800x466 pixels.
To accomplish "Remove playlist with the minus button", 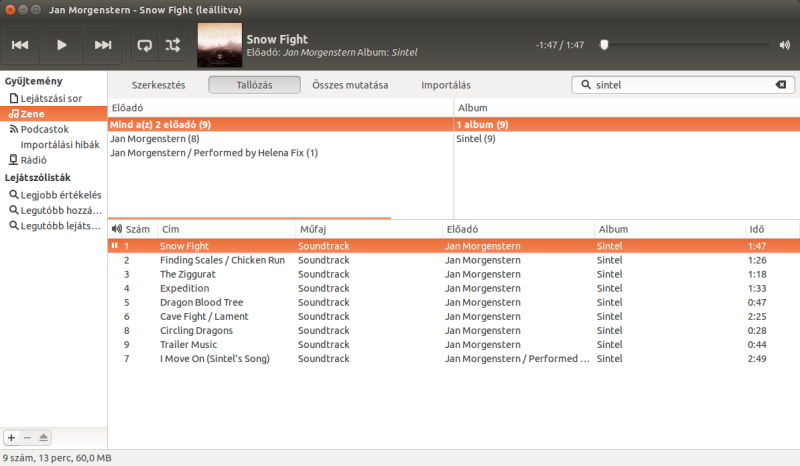I will tap(28, 437).
